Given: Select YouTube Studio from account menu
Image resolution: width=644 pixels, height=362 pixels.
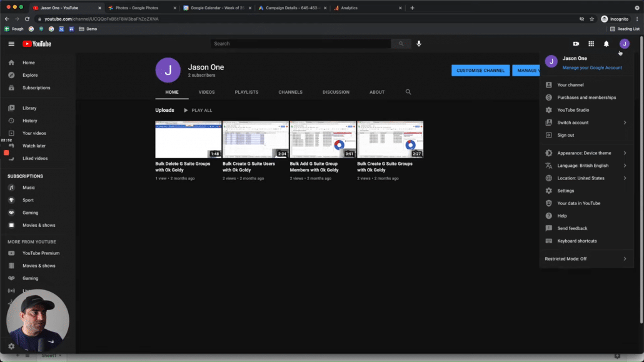Looking at the screenshot, I should point(586,110).
